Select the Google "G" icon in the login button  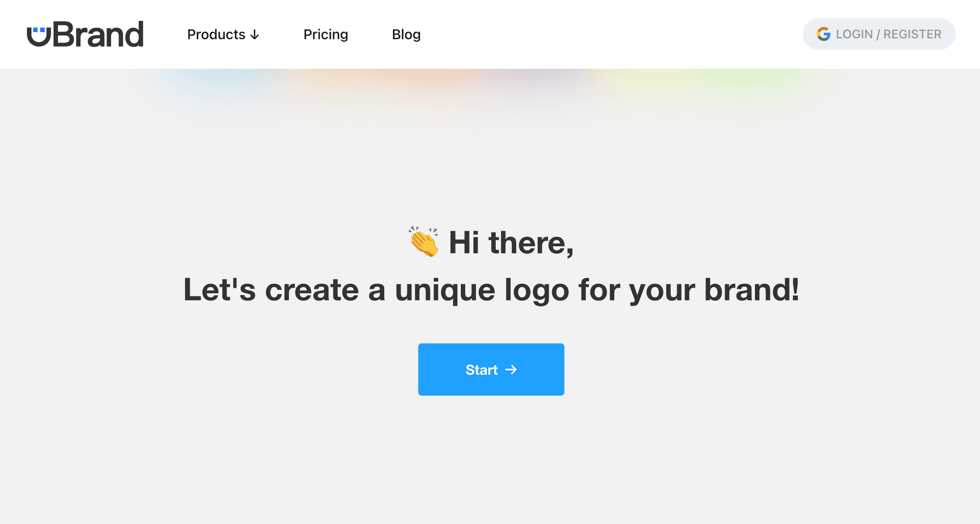pos(823,34)
